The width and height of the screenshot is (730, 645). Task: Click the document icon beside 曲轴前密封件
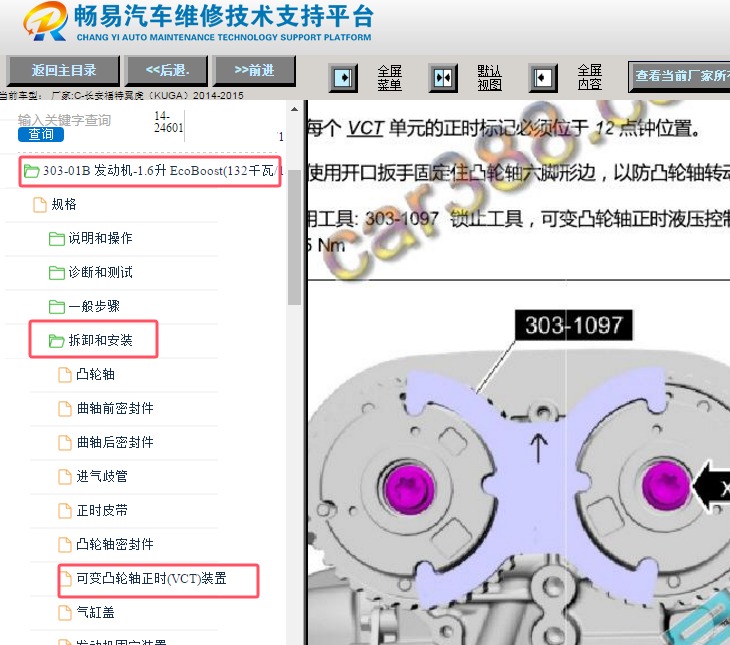pyautogui.click(x=65, y=409)
